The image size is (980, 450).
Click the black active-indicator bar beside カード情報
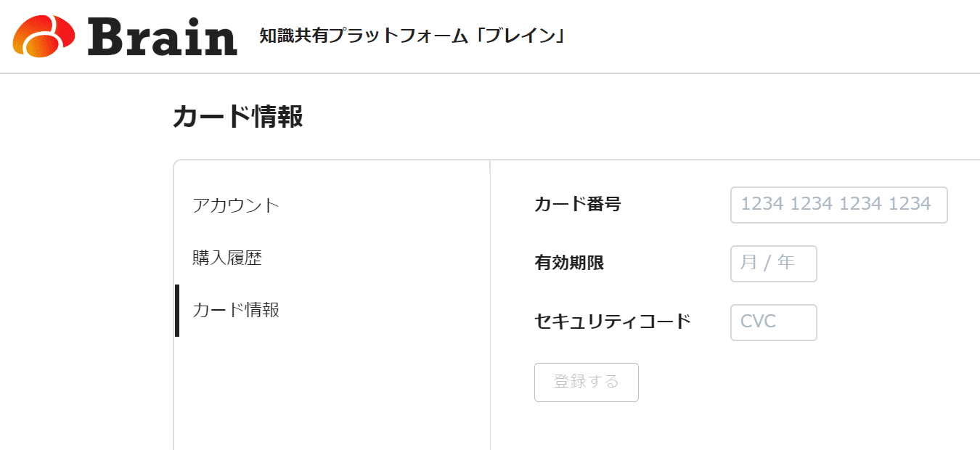point(177,311)
